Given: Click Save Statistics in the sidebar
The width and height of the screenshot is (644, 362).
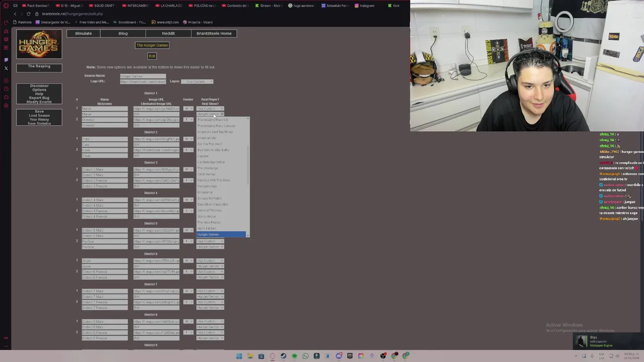Looking at the screenshot, I should [x=39, y=124].
